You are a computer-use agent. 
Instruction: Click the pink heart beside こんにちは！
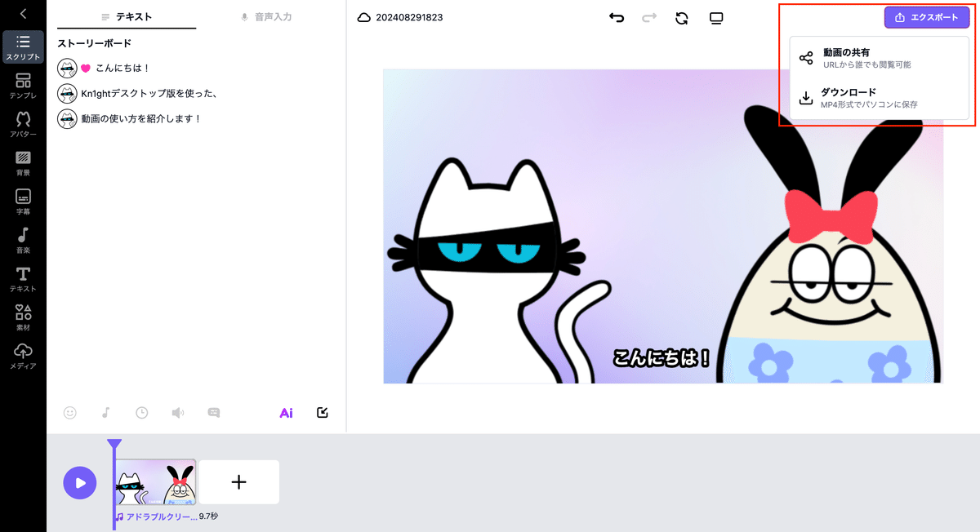[86, 69]
